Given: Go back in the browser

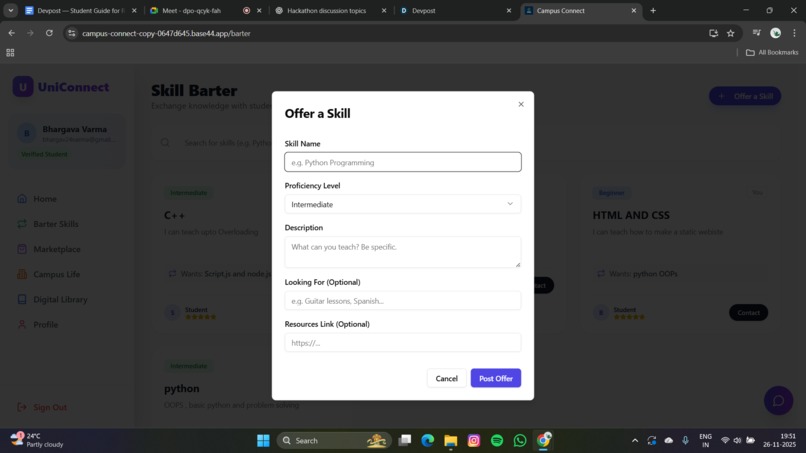Looking at the screenshot, I should pyautogui.click(x=11, y=33).
